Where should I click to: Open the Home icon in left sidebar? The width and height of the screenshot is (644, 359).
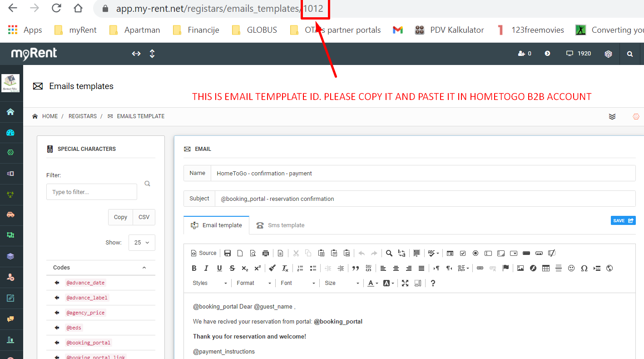pyautogui.click(x=10, y=112)
